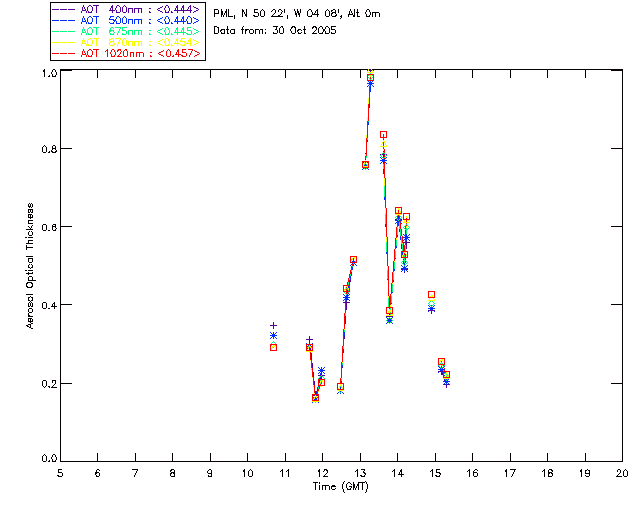Click the isolated purple plus marker near time 10.7
This screenshot has width=640, height=512.
click(273, 325)
